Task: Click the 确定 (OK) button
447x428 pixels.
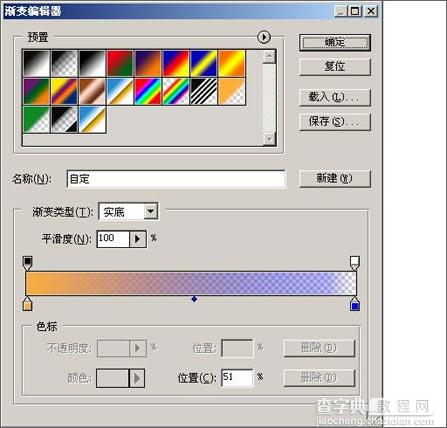Action: [x=335, y=42]
